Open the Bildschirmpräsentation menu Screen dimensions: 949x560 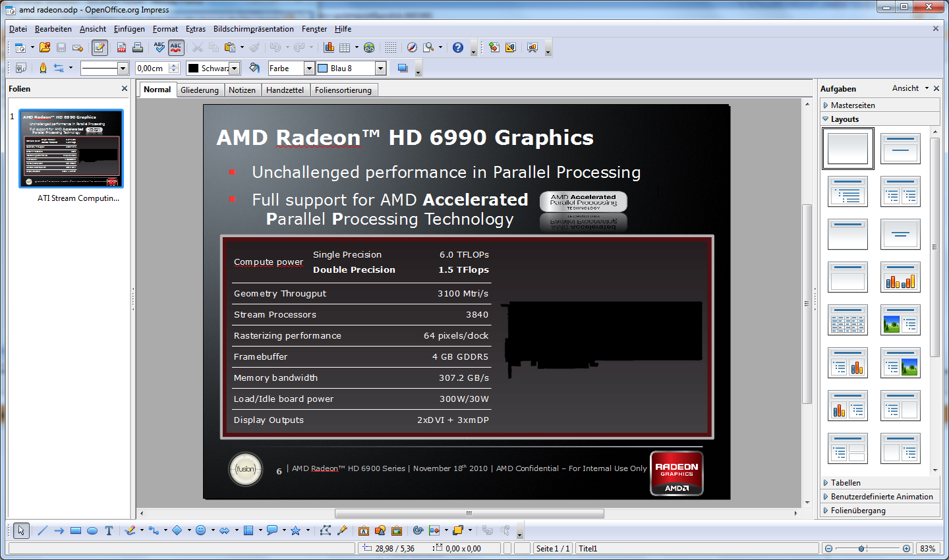(253, 29)
